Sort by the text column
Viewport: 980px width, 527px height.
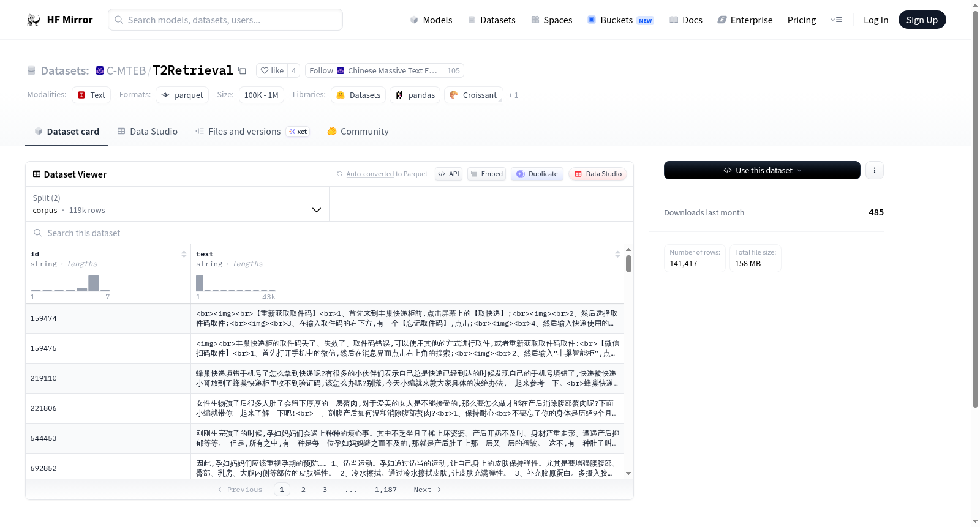coord(617,254)
